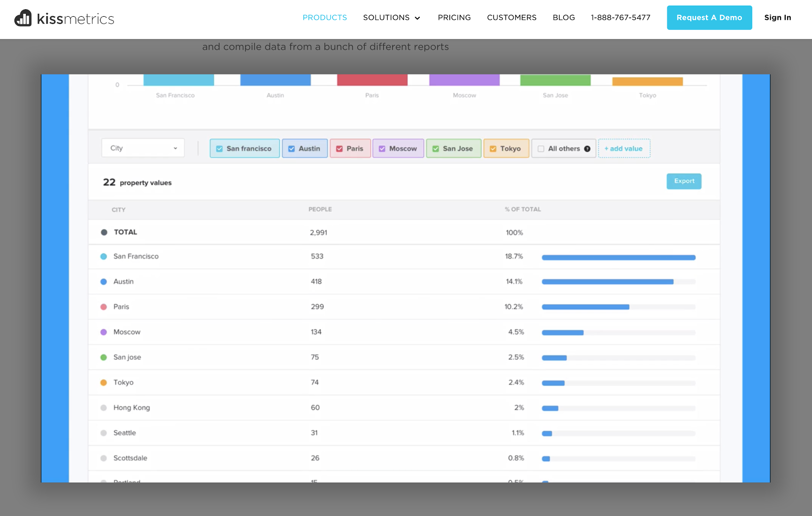Click the 1-888-767-5477 phone number
Viewport: 812px width, 516px height.
click(x=621, y=18)
